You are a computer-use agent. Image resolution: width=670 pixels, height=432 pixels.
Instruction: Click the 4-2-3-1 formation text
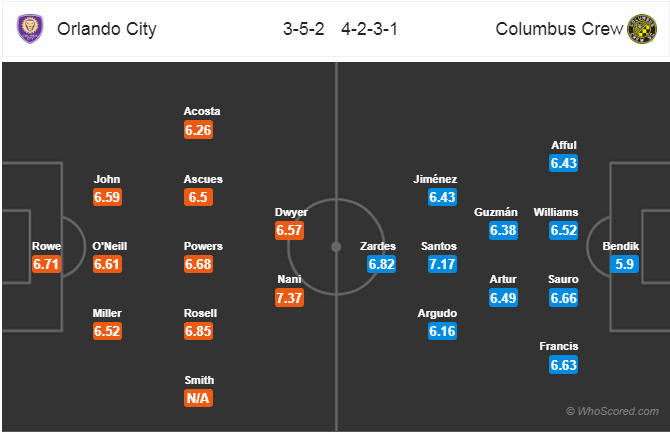coord(370,29)
